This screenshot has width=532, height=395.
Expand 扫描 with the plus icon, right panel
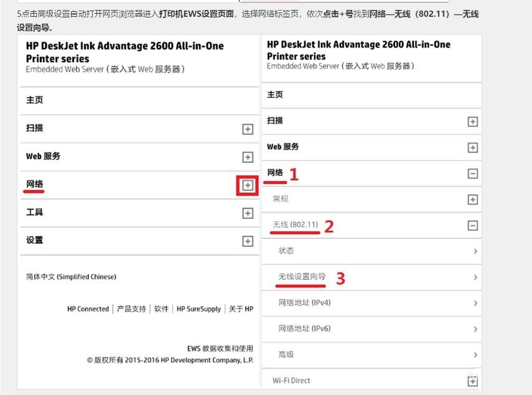pos(473,122)
